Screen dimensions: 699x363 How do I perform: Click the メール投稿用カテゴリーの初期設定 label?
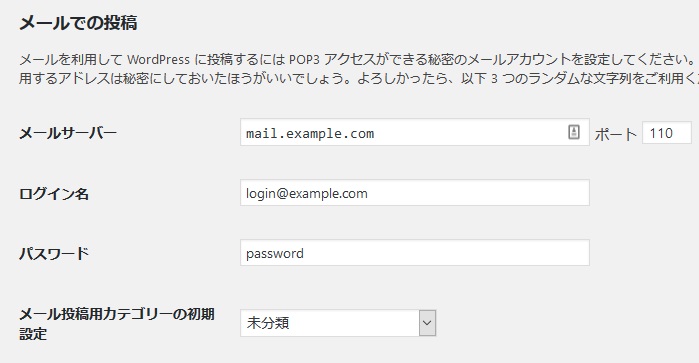(x=117, y=324)
